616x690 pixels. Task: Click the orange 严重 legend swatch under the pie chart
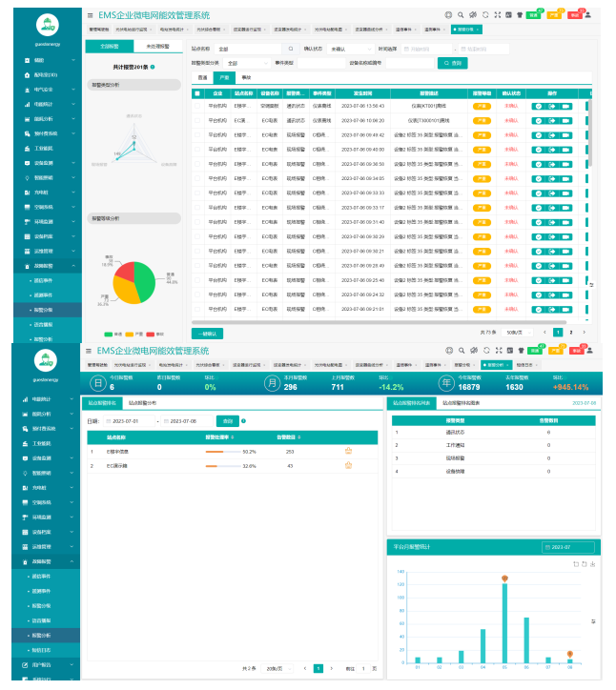[131, 334]
